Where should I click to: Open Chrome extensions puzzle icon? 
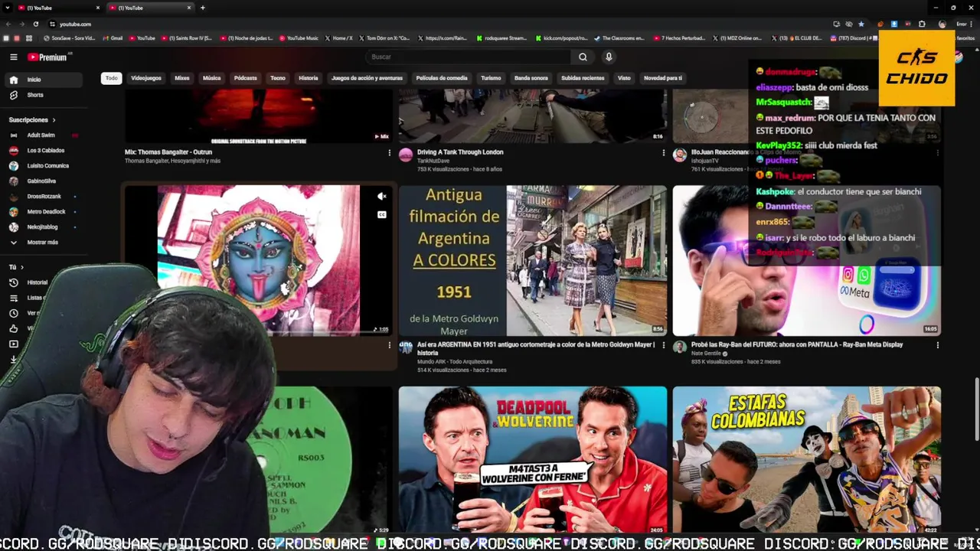click(922, 24)
